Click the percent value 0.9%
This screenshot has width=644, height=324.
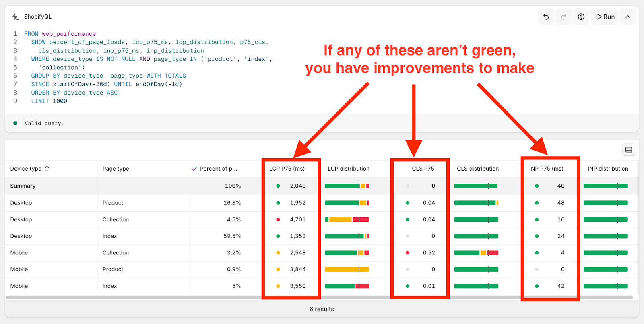pos(234,269)
